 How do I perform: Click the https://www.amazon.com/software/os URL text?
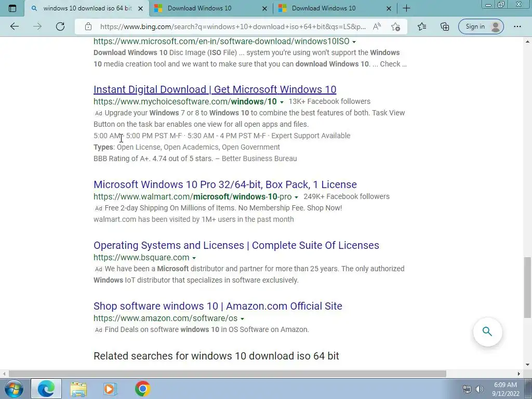(166, 318)
